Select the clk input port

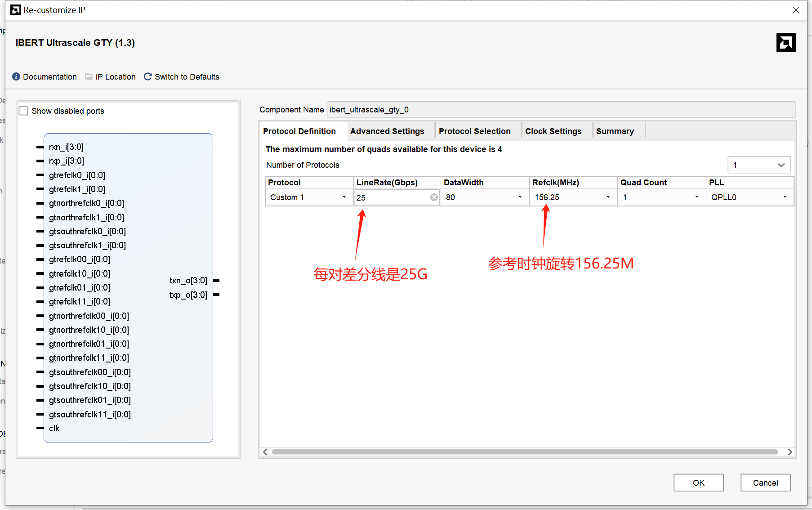coord(54,428)
